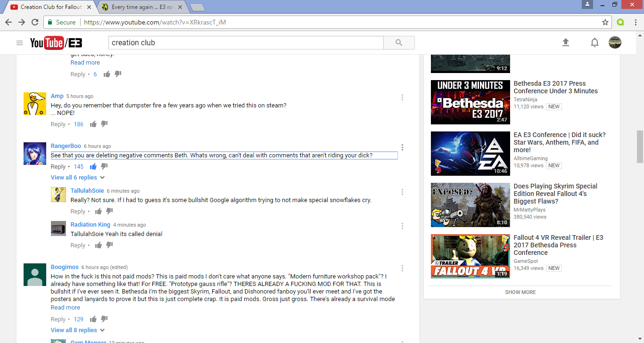
Task: Expand Boogimos's comment with Read more
Action: 66,308
